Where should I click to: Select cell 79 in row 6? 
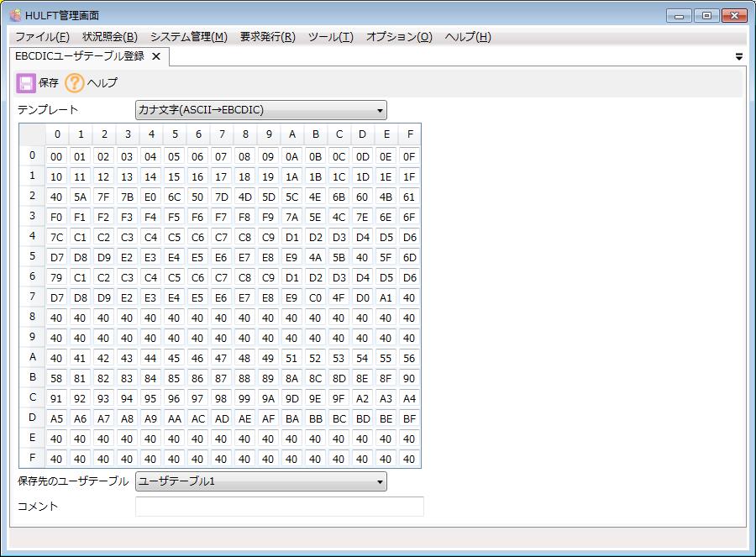[x=56, y=278]
